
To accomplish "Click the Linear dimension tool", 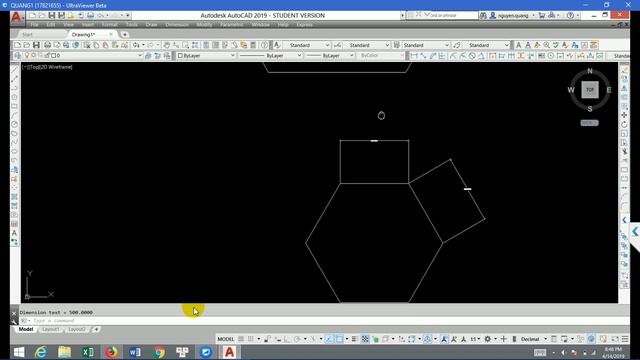I will [414, 56].
